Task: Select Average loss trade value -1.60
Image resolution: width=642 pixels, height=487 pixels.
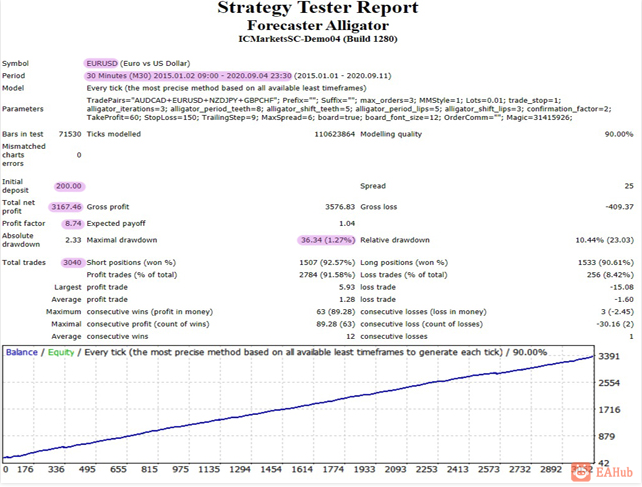Action: 624,299
